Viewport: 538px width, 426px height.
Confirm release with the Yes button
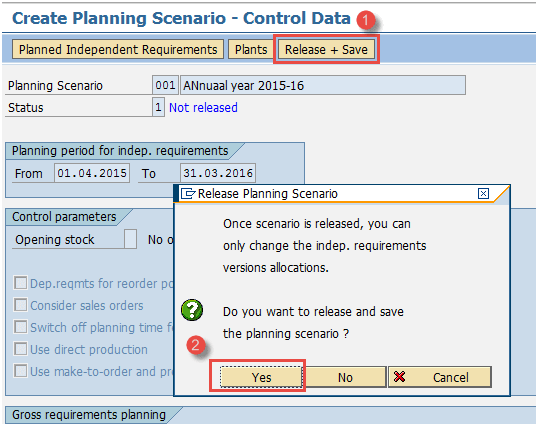[261, 377]
